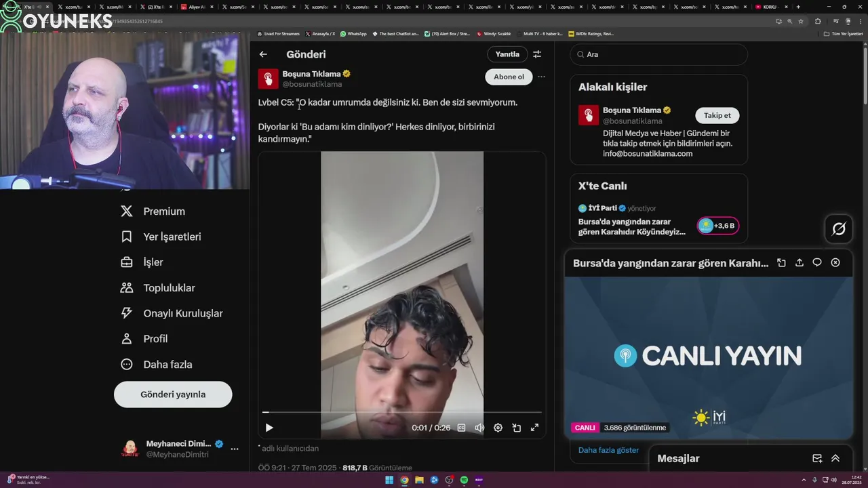Join İYİ Parti live listener badge

point(717,226)
